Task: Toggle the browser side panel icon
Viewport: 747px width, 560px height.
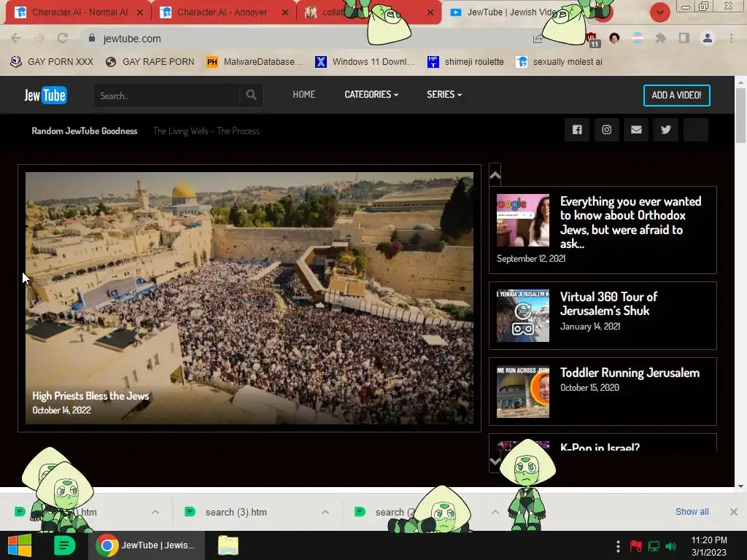Action: [x=684, y=38]
